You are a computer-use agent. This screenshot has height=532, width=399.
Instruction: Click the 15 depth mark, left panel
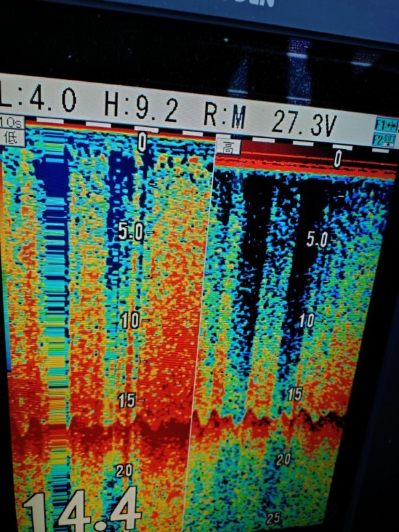point(126,400)
